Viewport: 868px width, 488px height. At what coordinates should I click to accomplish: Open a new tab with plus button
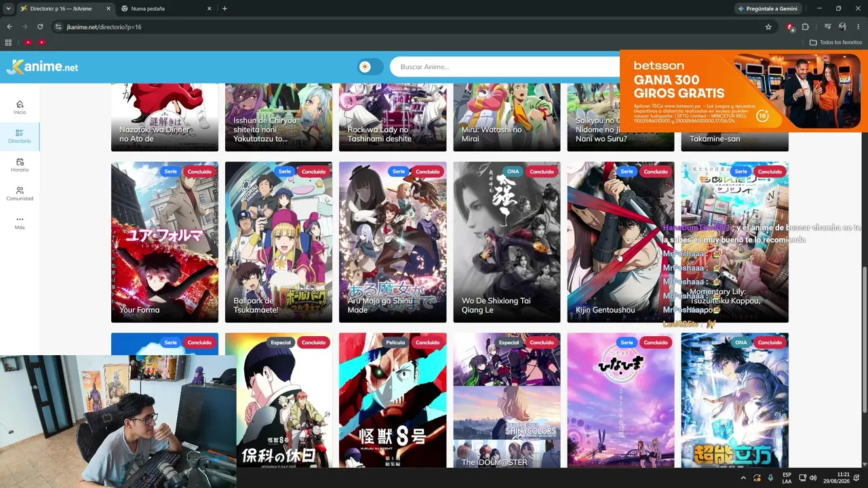(225, 9)
